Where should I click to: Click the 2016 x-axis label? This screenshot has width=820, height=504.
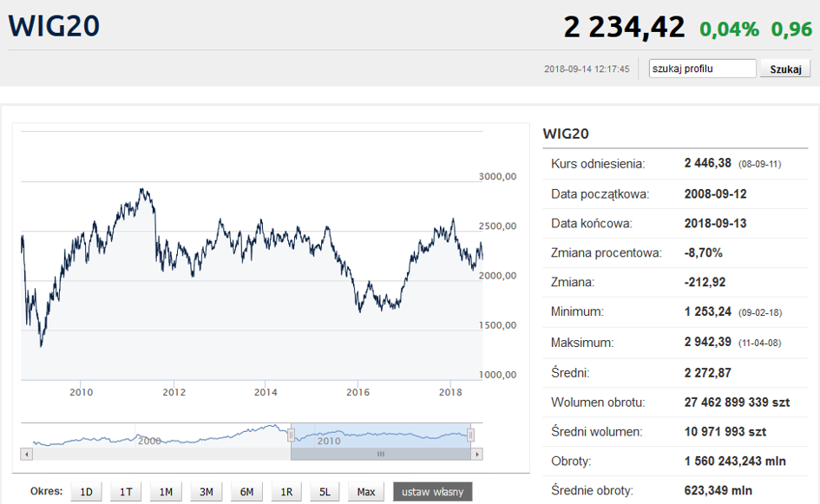pyautogui.click(x=358, y=392)
